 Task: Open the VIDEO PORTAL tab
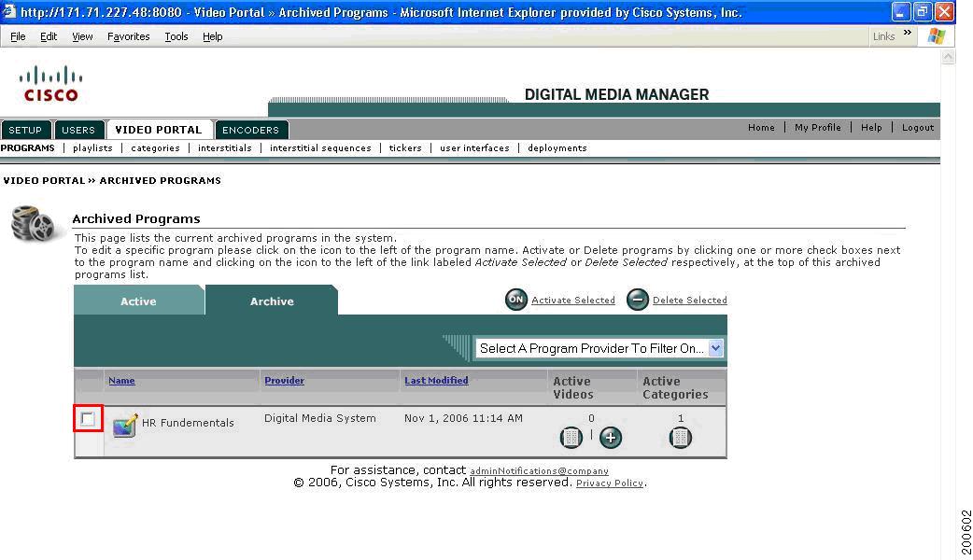158,130
